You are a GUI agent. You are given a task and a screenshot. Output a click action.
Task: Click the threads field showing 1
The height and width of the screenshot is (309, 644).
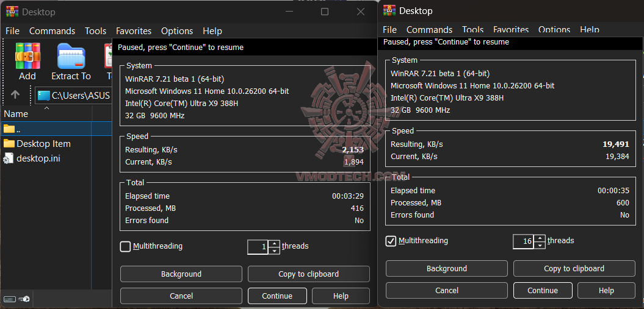coord(258,247)
